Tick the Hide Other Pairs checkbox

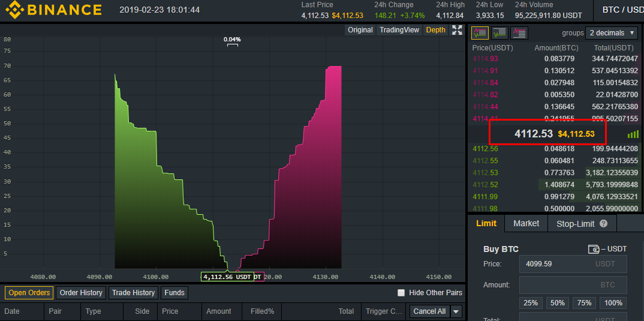point(401,293)
